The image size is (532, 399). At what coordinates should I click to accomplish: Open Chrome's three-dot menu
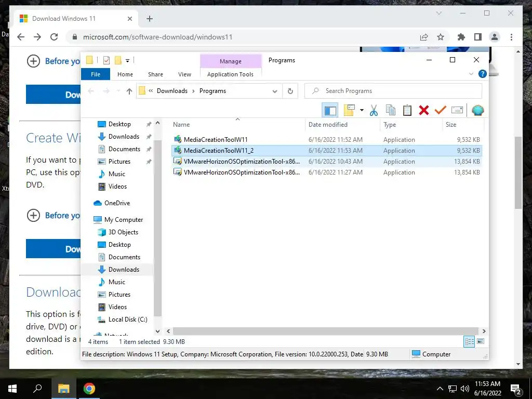coord(511,37)
